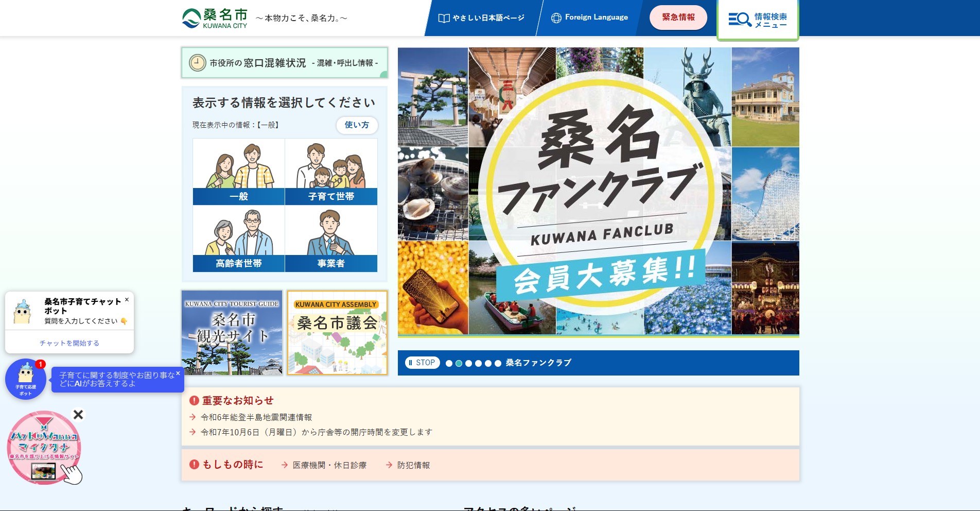The width and height of the screenshot is (980, 511).
Task: Click the 使い方 button
Action: 357,125
